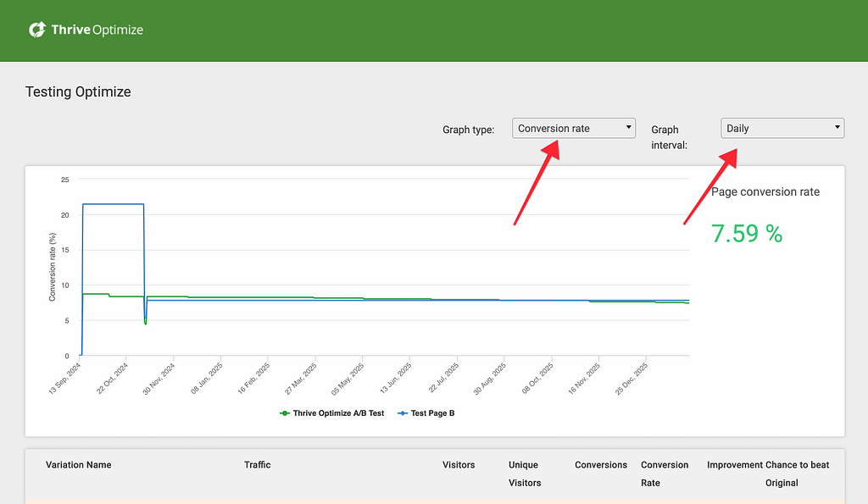Click the Conversions column header
Image resolution: width=868 pixels, height=504 pixels.
coord(601,465)
